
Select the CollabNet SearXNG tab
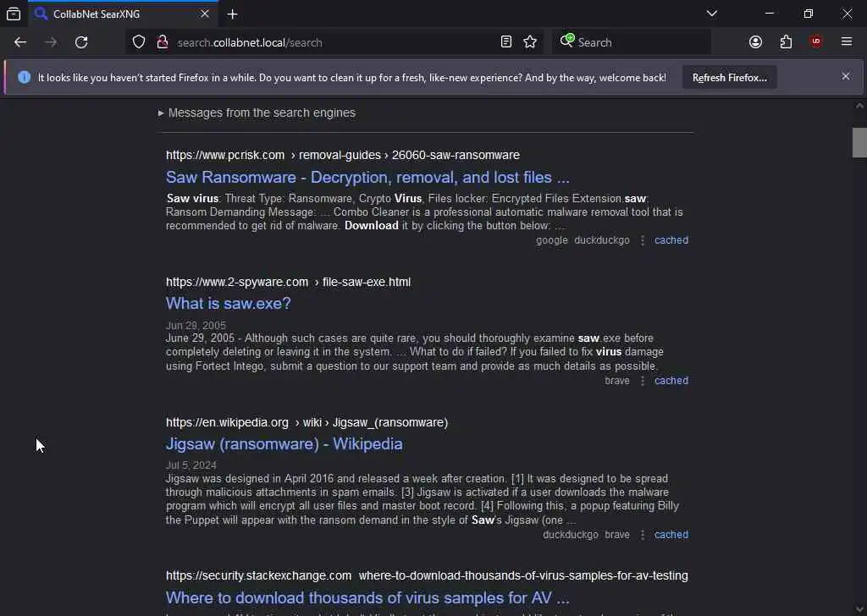(x=122, y=14)
